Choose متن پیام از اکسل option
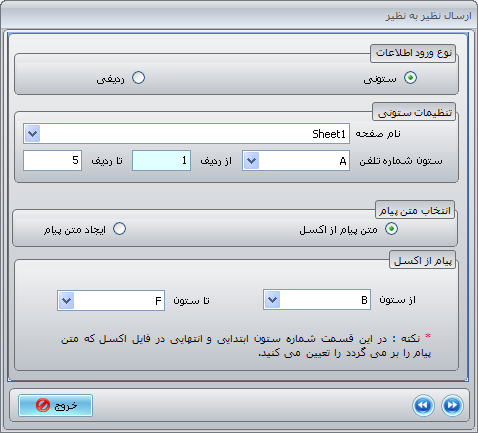478x433 pixels. tap(391, 229)
